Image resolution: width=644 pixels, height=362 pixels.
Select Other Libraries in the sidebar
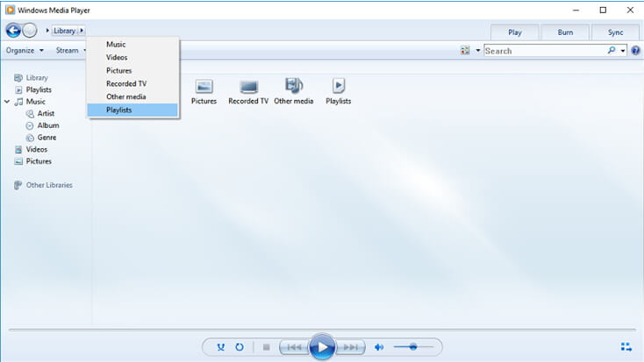pyautogui.click(x=49, y=185)
